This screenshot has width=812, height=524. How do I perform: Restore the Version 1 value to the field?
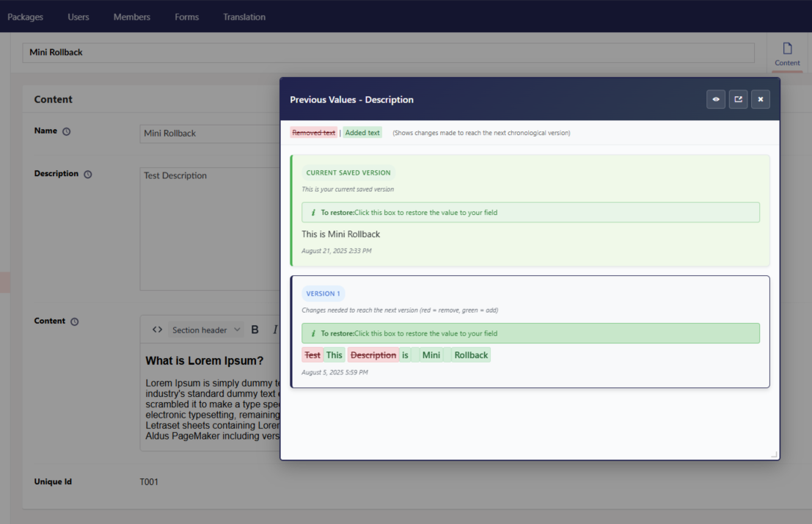point(530,333)
